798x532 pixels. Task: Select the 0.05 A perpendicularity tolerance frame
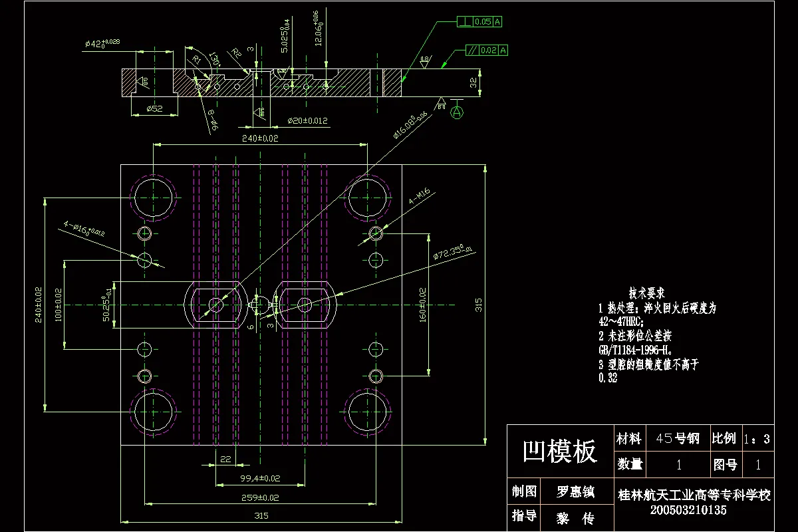479,22
